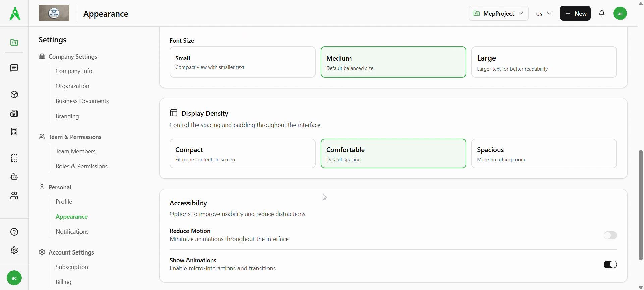Open Roles & Permissions settings page
Viewport: 644px width, 290px height.
82,166
